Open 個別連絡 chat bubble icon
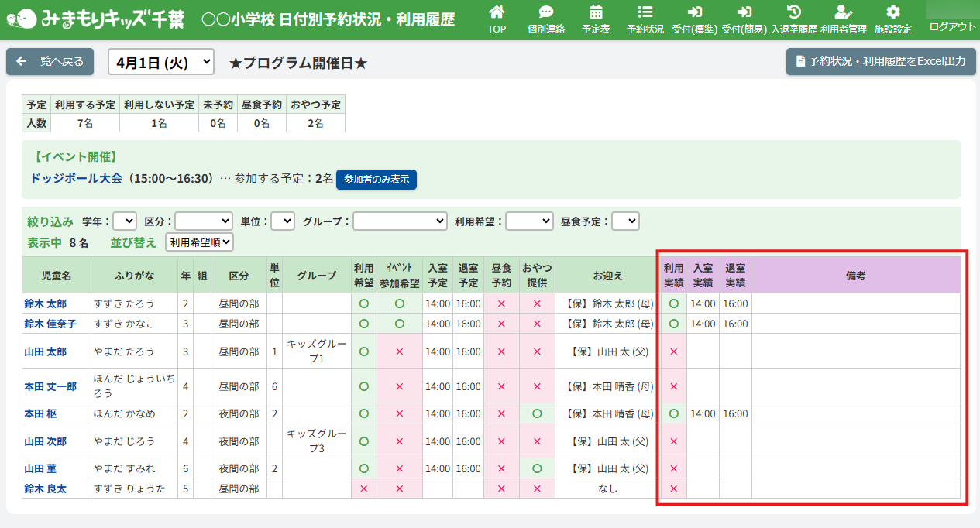This screenshot has height=528, width=980. tap(546, 12)
